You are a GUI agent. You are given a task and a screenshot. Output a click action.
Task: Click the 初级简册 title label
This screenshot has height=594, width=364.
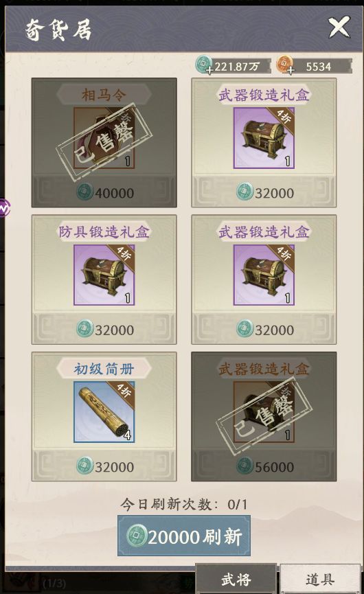click(x=104, y=369)
